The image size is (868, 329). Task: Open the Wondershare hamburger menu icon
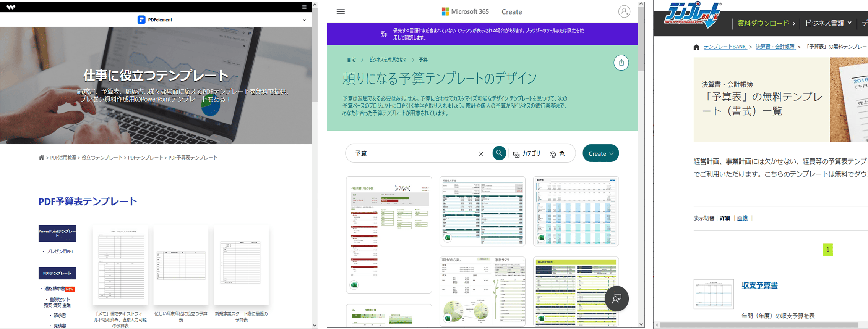pos(304,7)
